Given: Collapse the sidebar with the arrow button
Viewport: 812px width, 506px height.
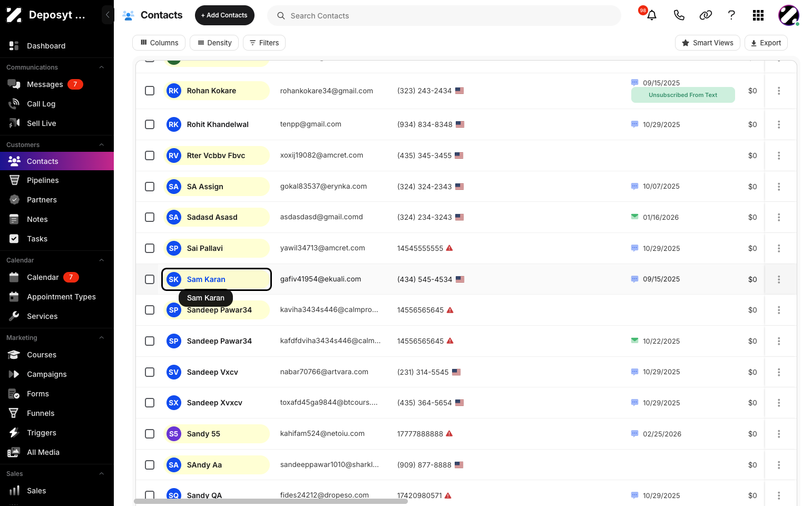Looking at the screenshot, I should click(107, 15).
